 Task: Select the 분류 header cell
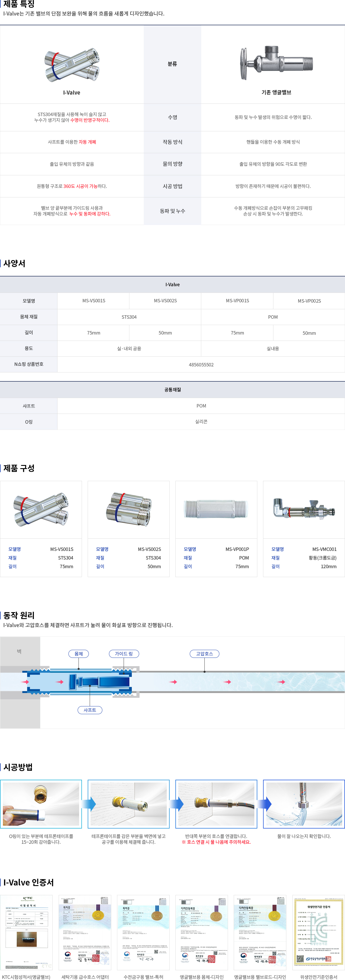pos(172,64)
